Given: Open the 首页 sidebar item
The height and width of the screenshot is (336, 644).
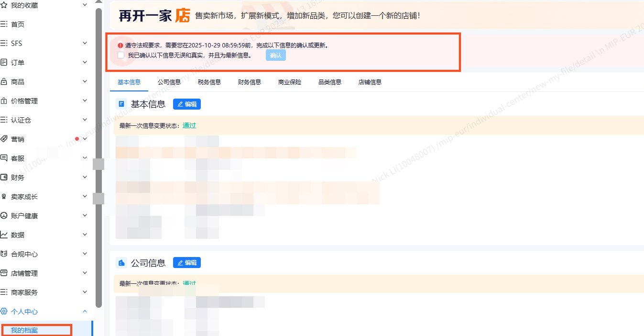Looking at the screenshot, I should click(x=18, y=24).
